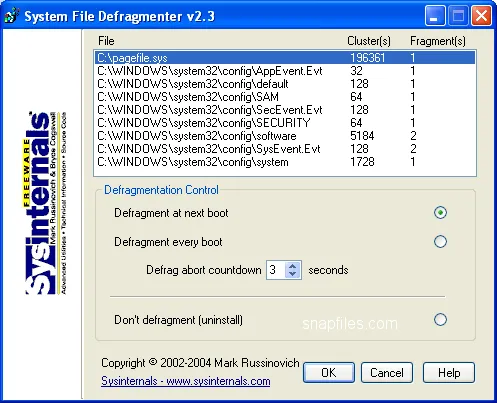Select the config\software file row
Image resolution: width=497 pixels, height=403 pixels.
(285, 136)
